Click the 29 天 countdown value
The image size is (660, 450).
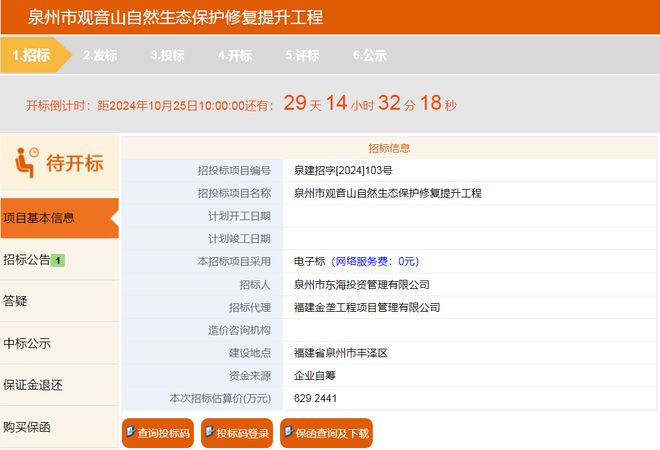click(x=303, y=104)
